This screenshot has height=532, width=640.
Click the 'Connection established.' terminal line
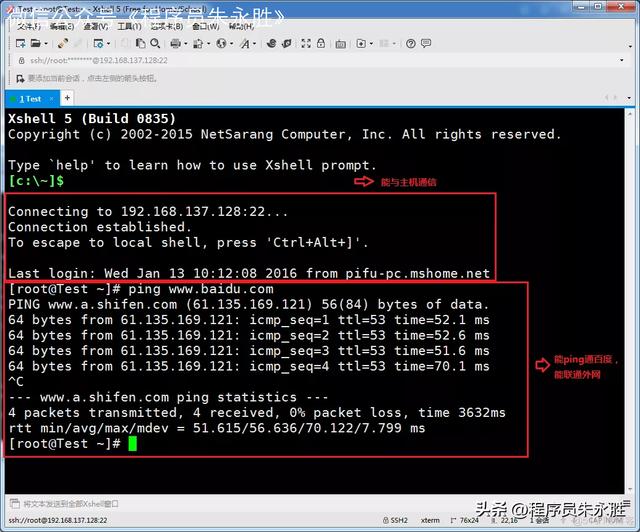coord(100,227)
